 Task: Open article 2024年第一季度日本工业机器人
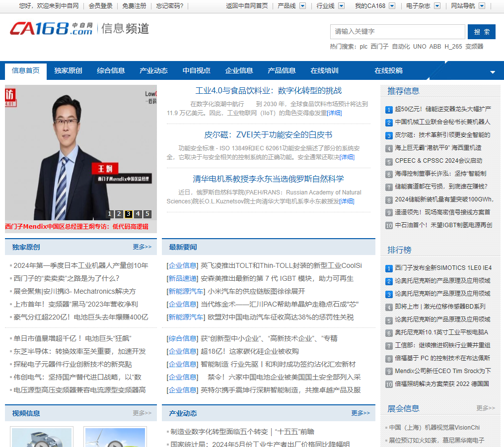coord(80,265)
